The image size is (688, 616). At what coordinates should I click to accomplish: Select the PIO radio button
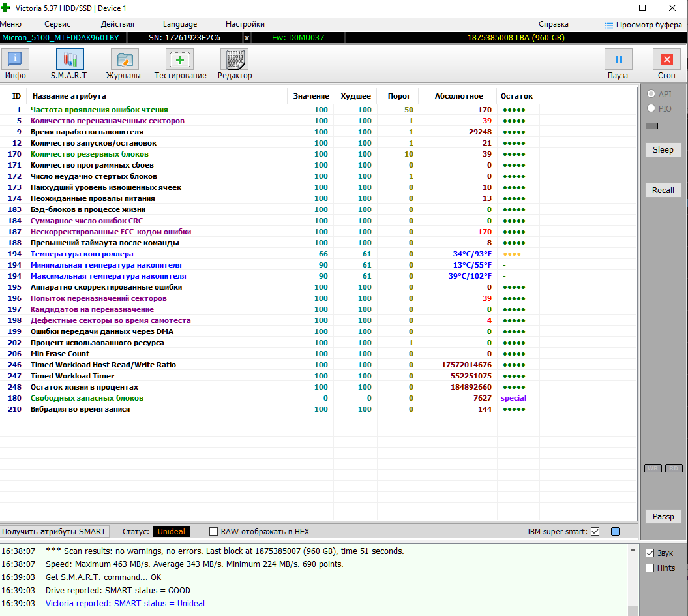(651, 108)
